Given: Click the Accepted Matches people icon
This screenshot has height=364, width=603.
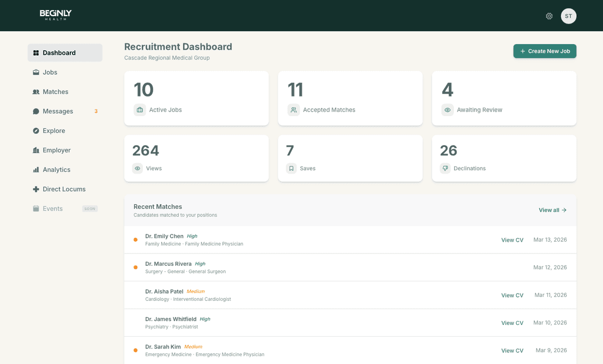Looking at the screenshot, I should pos(294,110).
